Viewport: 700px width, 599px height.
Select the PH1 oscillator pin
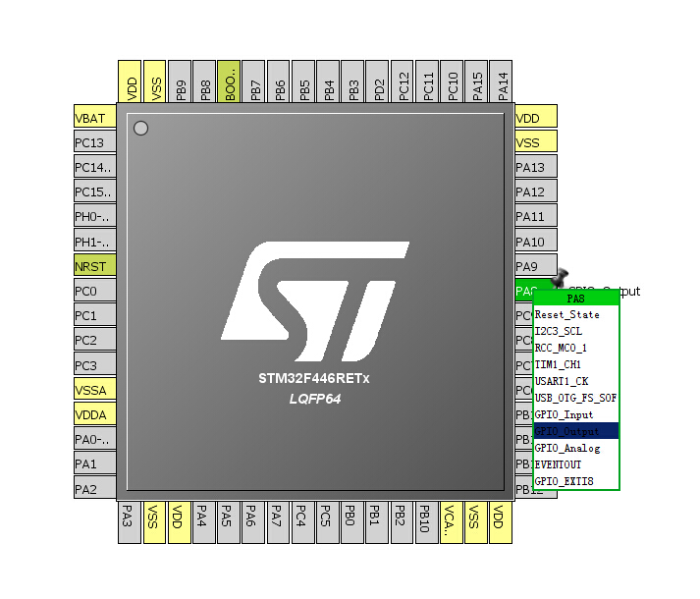(x=94, y=242)
